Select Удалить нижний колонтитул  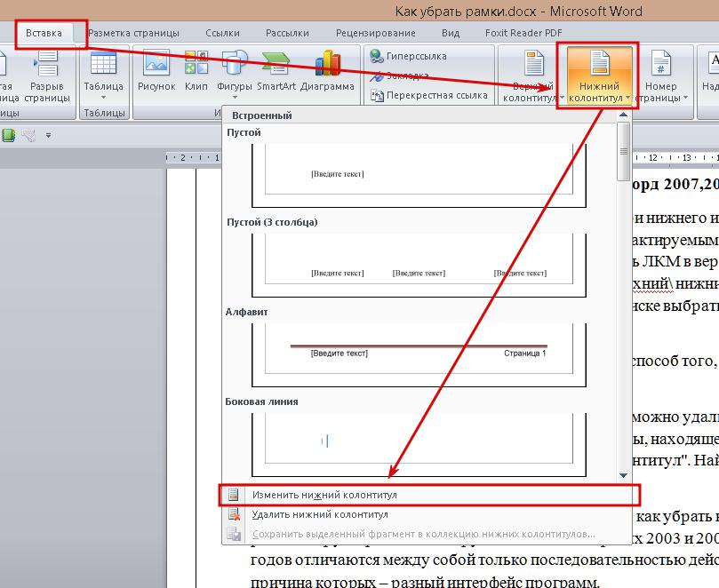pos(427,514)
